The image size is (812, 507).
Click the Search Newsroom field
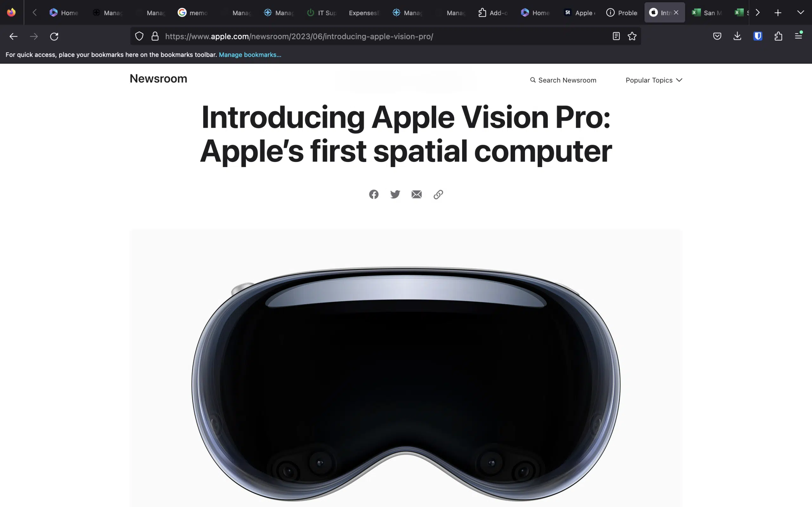click(563, 80)
